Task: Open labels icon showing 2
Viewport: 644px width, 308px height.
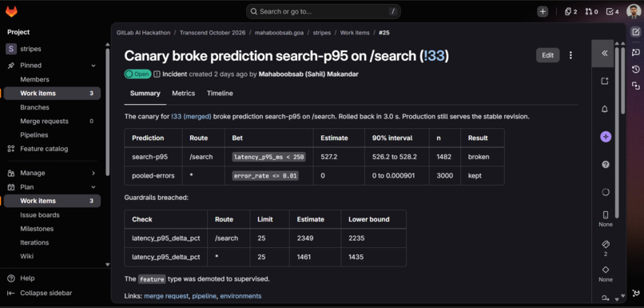Action: [606, 248]
